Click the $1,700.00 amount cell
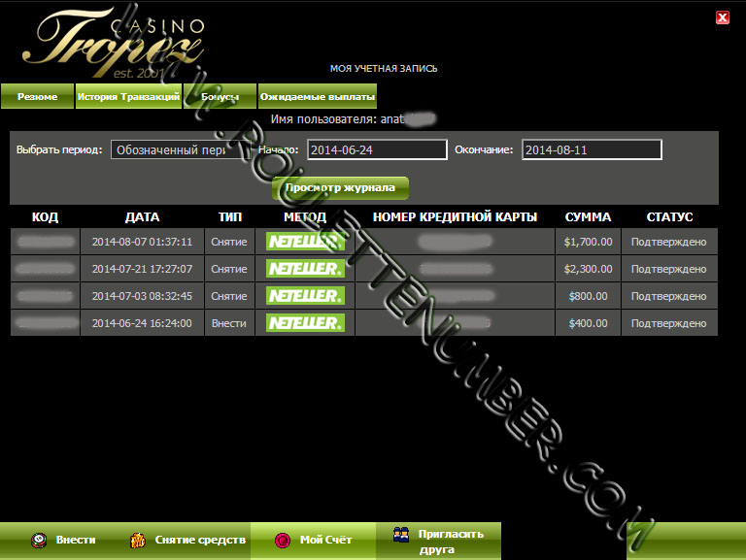This screenshot has height=560, width=746. click(588, 242)
